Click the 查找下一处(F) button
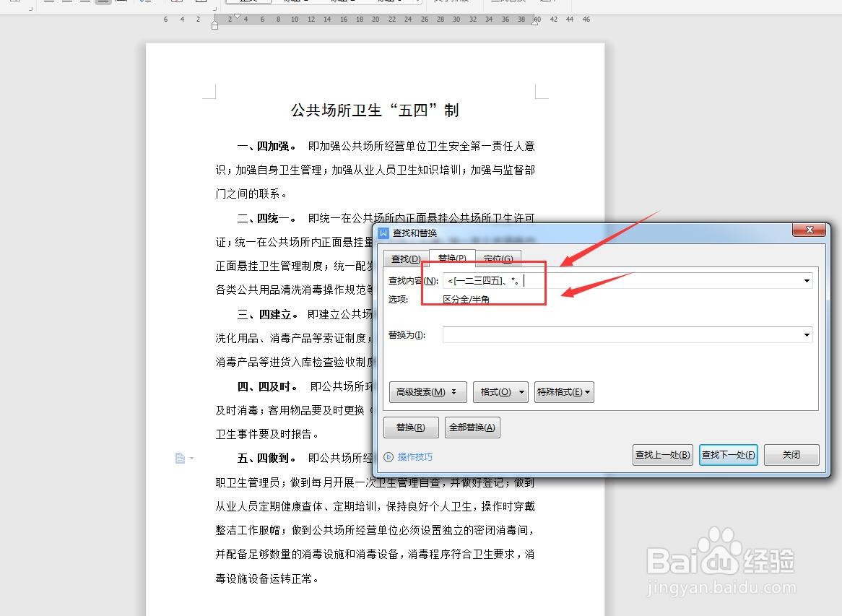 tap(728, 455)
